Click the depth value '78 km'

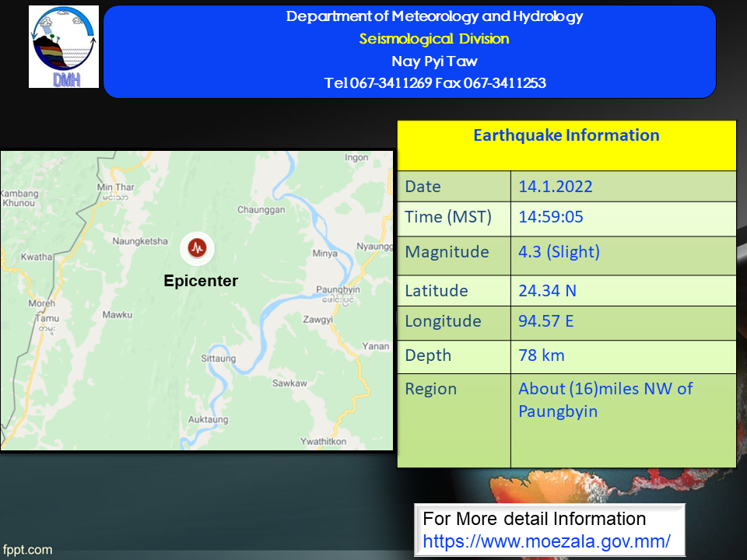coord(542,355)
